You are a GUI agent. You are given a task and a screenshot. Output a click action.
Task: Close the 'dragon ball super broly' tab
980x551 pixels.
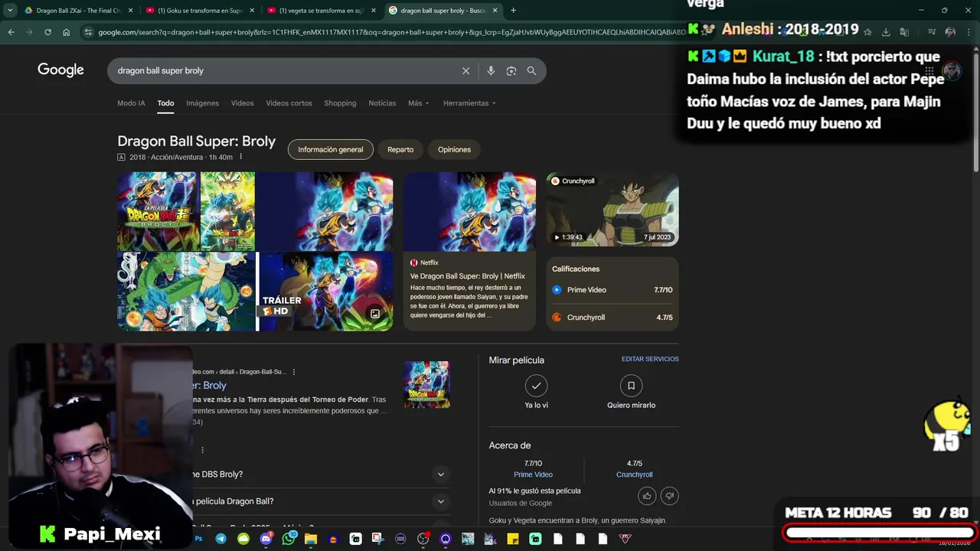(495, 11)
